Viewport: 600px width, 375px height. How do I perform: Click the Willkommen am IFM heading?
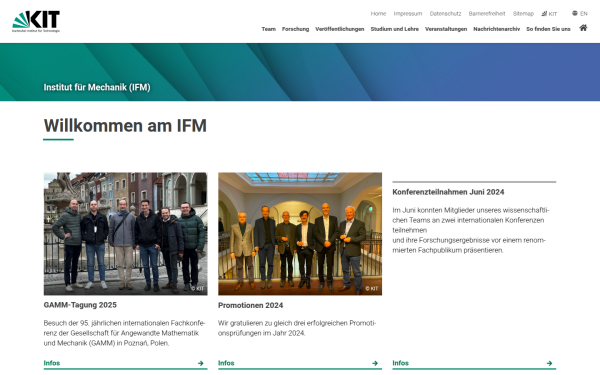pyautogui.click(x=125, y=126)
